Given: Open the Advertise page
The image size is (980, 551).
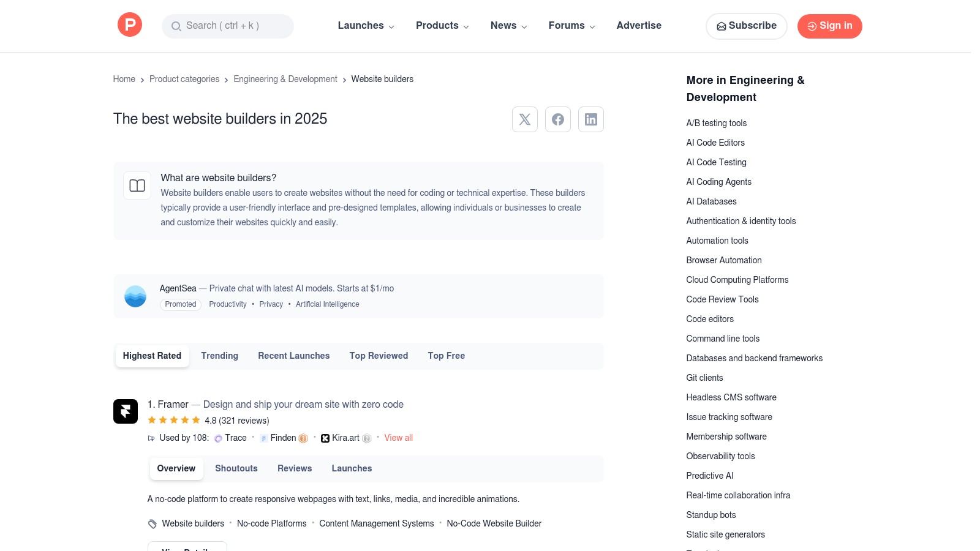Looking at the screenshot, I should click(639, 26).
